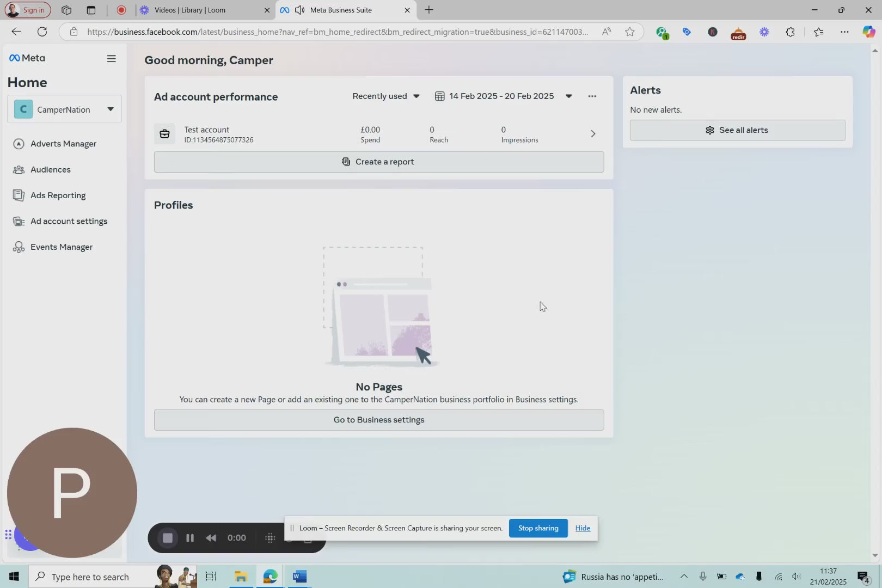Pause the Loom recording
The width and height of the screenshot is (882, 588).
click(x=190, y=538)
